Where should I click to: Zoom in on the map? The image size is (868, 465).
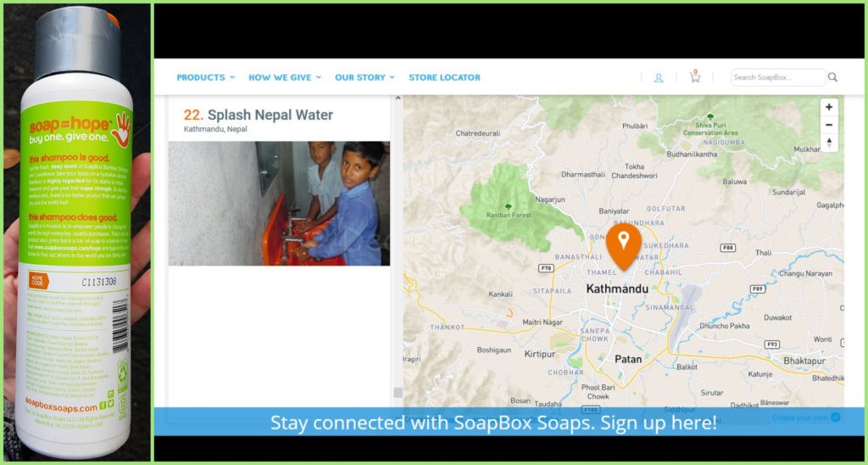pyautogui.click(x=829, y=107)
